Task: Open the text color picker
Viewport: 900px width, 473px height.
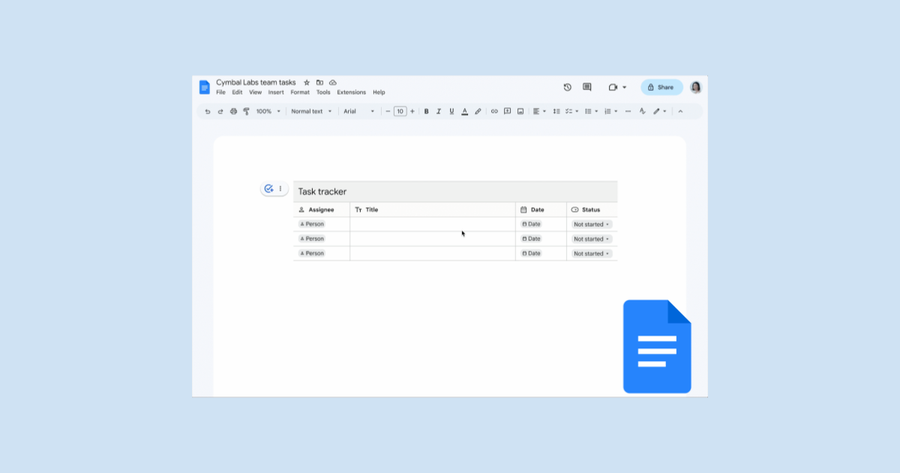Action: click(464, 111)
